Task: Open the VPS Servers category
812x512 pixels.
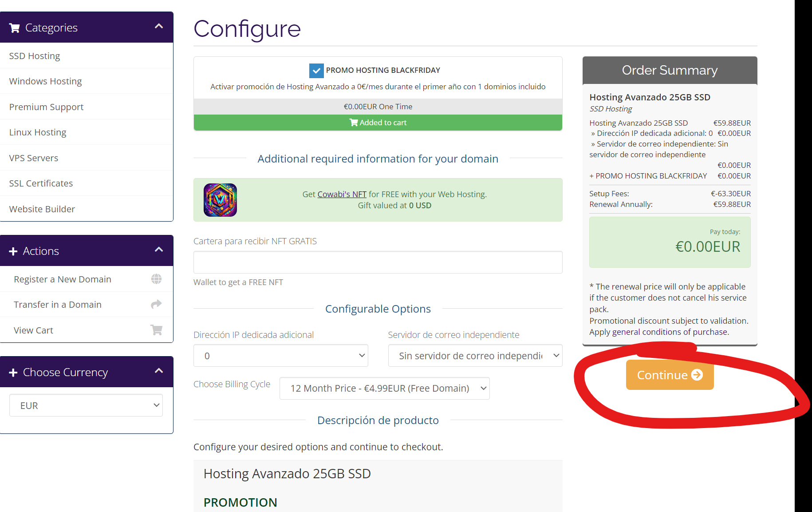Action: pos(34,158)
